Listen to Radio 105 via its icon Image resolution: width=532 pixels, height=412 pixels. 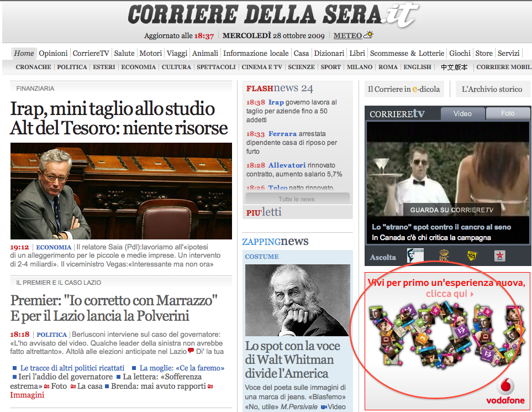click(472, 255)
